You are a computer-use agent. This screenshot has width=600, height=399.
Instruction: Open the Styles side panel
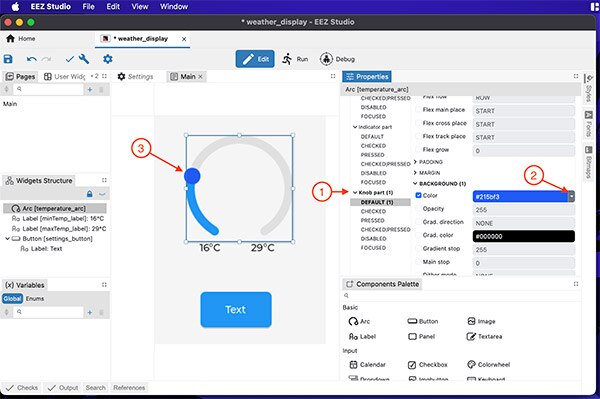coord(589,89)
